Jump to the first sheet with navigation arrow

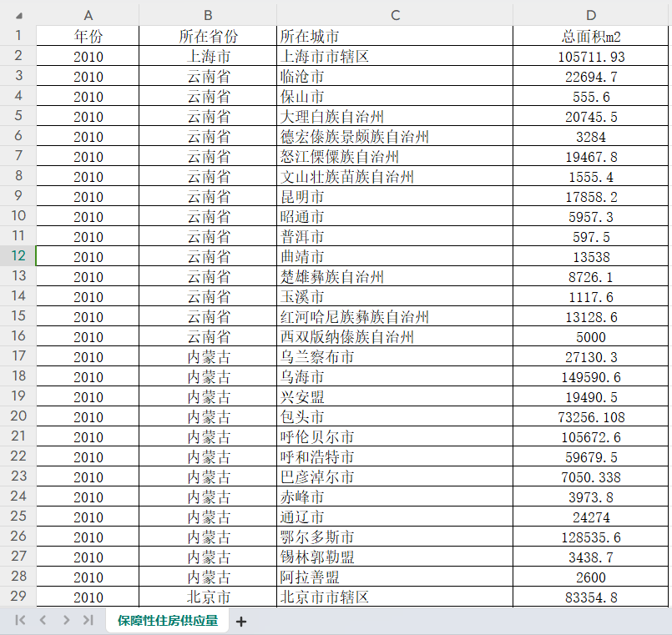21,620
